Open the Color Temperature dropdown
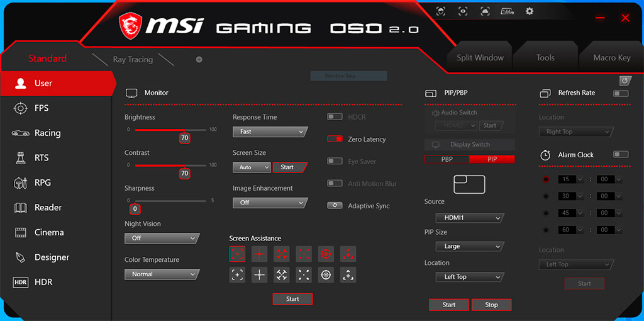Screen dimensions: 644x321 (162, 274)
